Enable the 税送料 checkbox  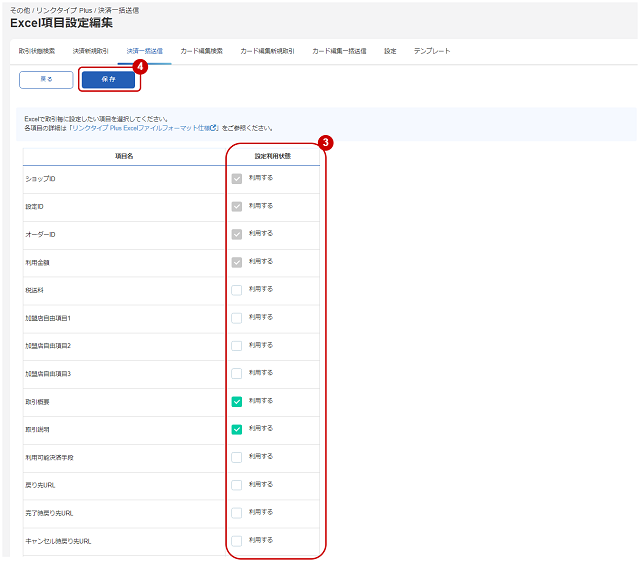click(x=237, y=290)
